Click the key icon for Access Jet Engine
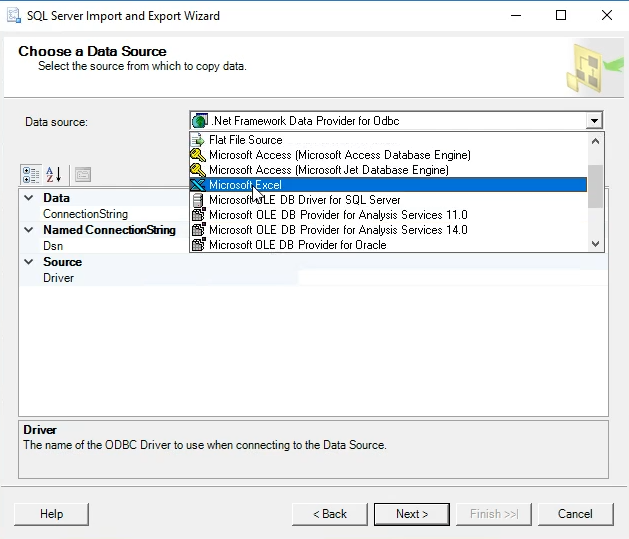This screenshot has height=539, width=629. (x=198, y=170)
